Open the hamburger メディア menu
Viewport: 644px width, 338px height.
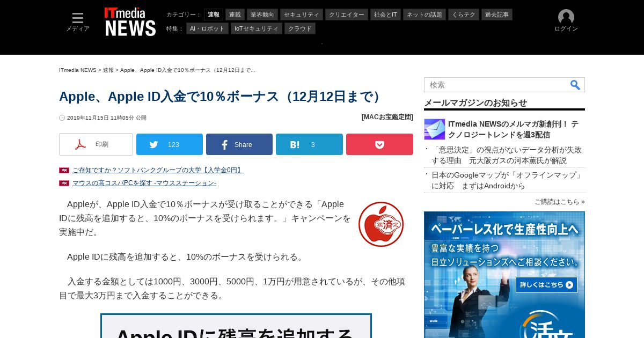(x=78, y=22)
